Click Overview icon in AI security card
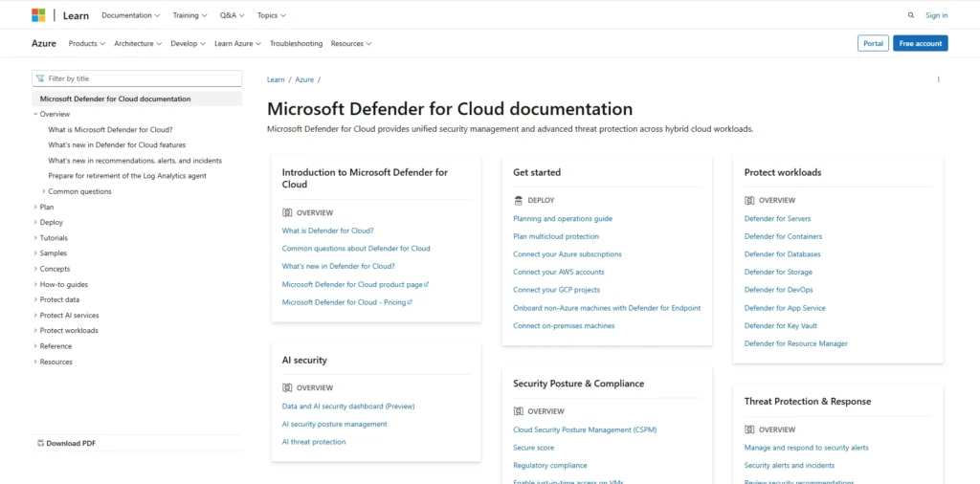 coord(287,387)
